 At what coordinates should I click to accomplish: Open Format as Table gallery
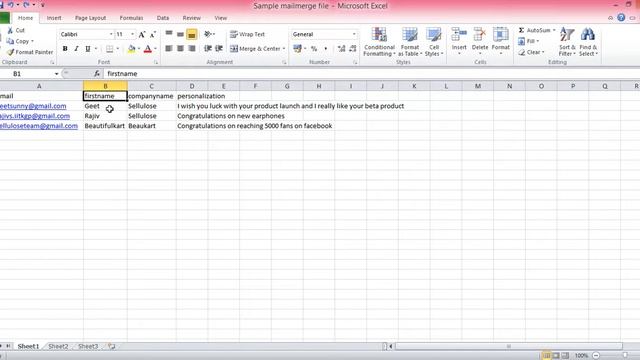pos(410,42)
